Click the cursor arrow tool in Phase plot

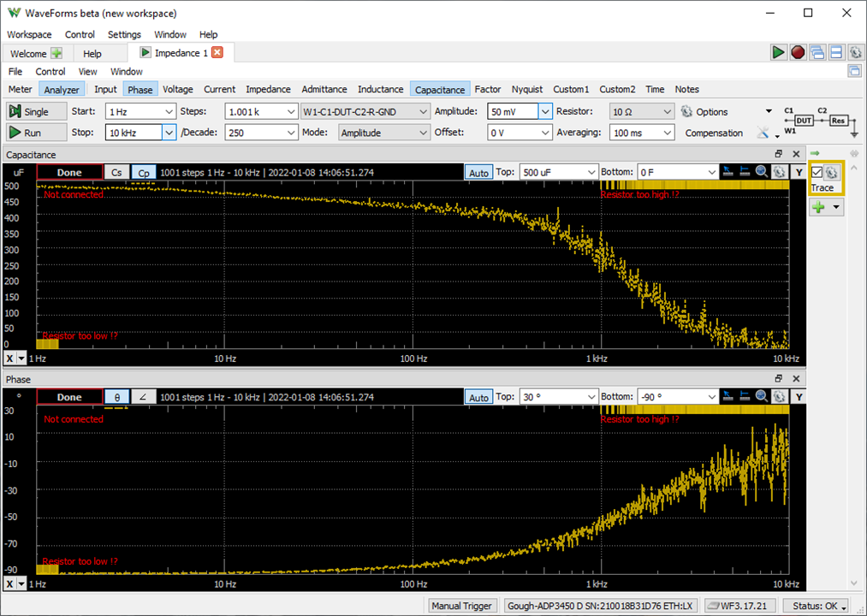tap(728, 396)
